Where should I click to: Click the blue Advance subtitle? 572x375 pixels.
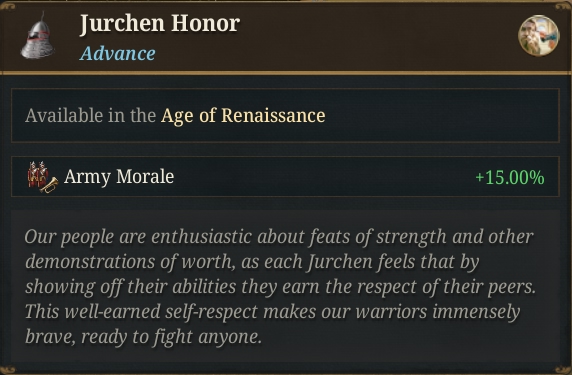coord(118,54)
